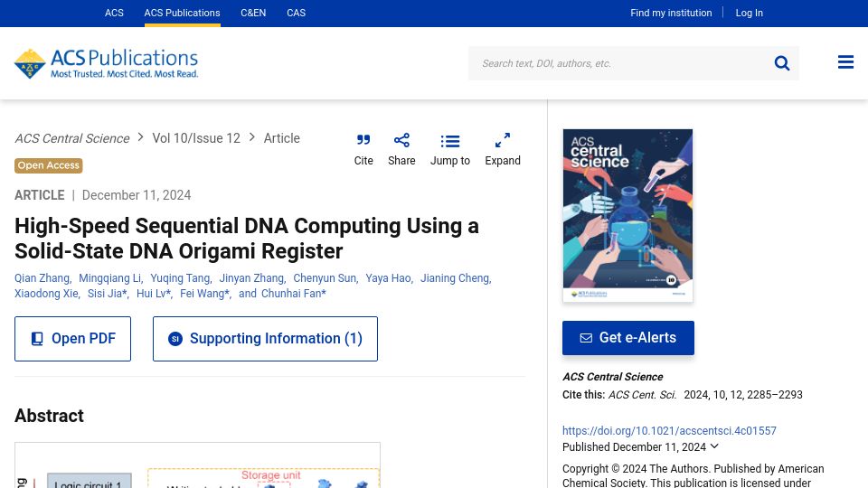Click the Open Access badge
This screenshot has height=488, width=868.
point(49,165)
